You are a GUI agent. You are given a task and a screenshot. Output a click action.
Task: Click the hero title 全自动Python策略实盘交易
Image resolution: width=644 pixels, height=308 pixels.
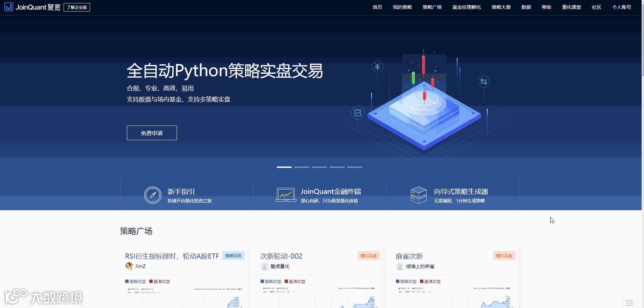225,71
